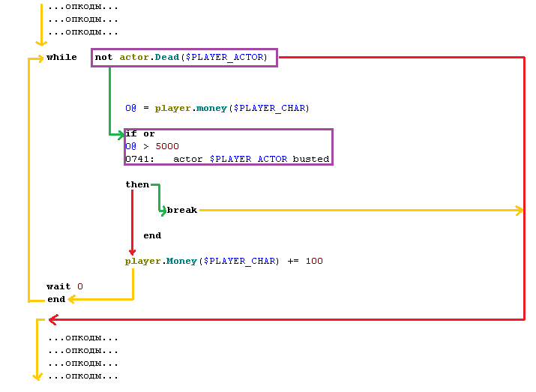Click the yellow down arrowhead at the top
This screenshot has width=536, height=392.
click(x=41, y=41)
